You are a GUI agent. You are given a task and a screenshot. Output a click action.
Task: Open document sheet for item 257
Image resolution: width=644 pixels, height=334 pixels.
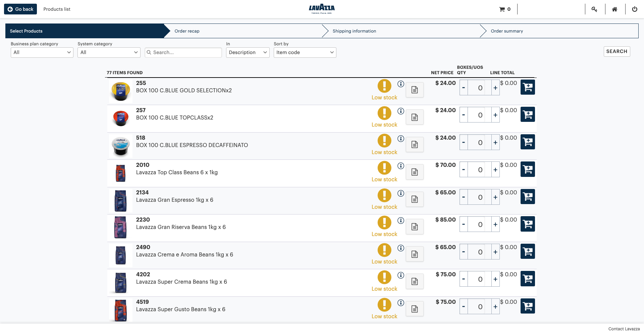(415, 117)
